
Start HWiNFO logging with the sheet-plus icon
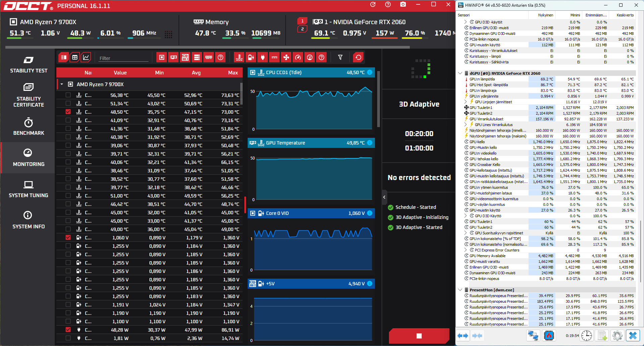pyautogui.click(x=602, y=336)
